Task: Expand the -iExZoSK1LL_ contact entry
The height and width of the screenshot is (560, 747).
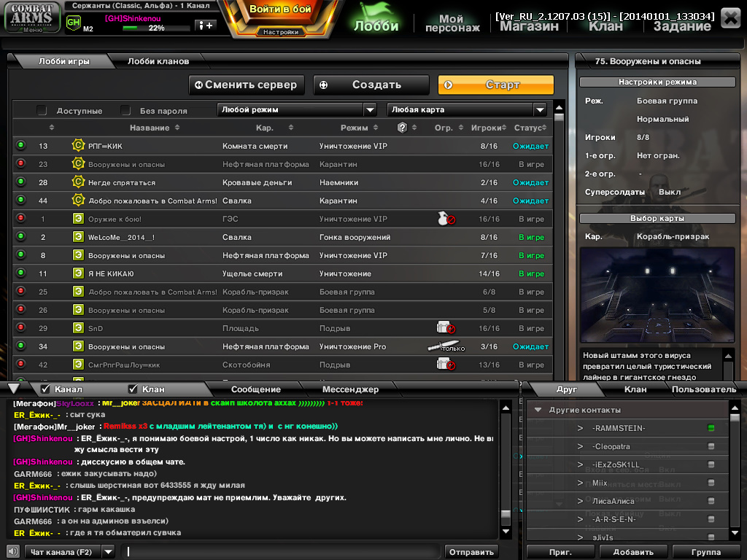Action: click(580, 464)
